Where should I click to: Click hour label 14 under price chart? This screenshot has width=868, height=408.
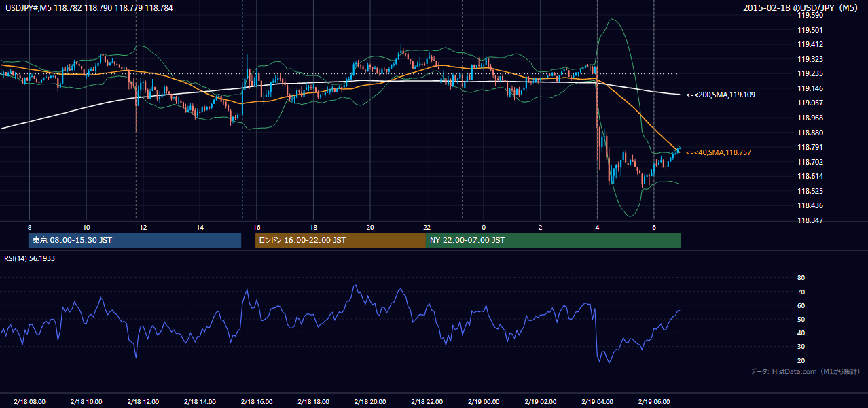(x=200, y=227)
